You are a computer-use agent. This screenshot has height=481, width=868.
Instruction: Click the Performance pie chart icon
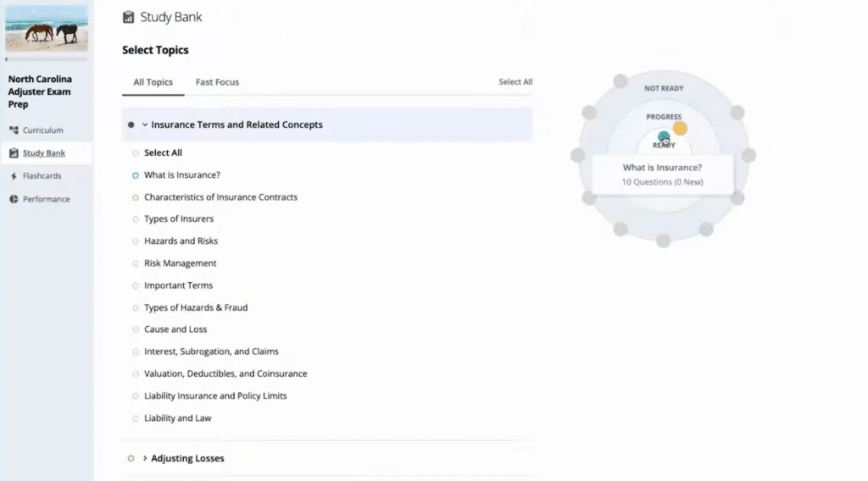(14, 199)
